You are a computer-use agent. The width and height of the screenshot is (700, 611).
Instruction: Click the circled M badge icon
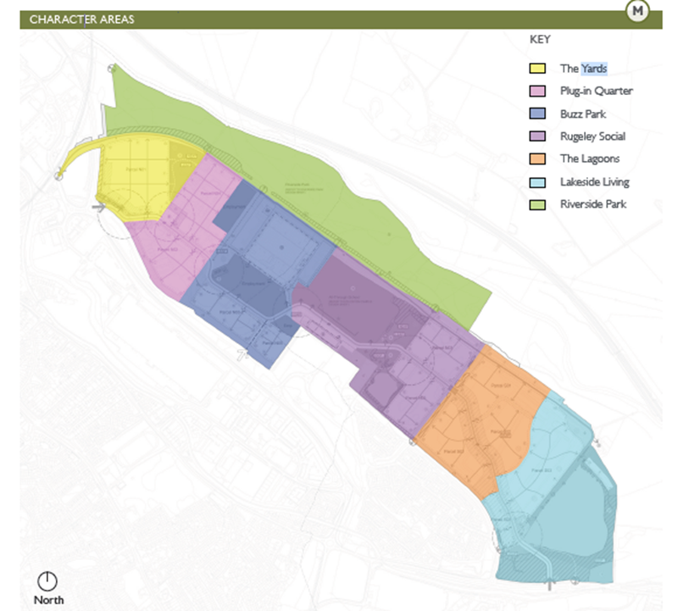[x=637, y=11]
